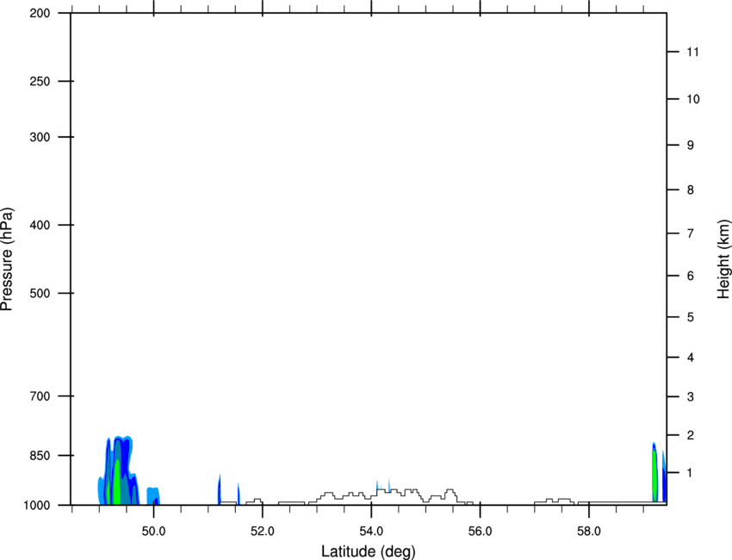Pick the 2 km height label

691,435
